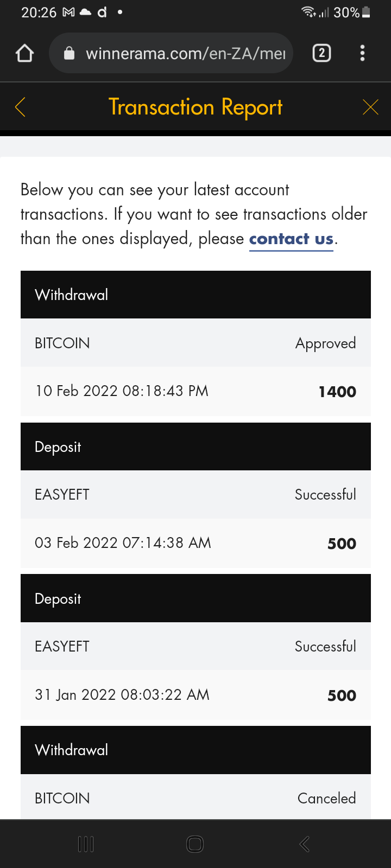
Task: Tap the padlock site security icon
Action: 69,53
